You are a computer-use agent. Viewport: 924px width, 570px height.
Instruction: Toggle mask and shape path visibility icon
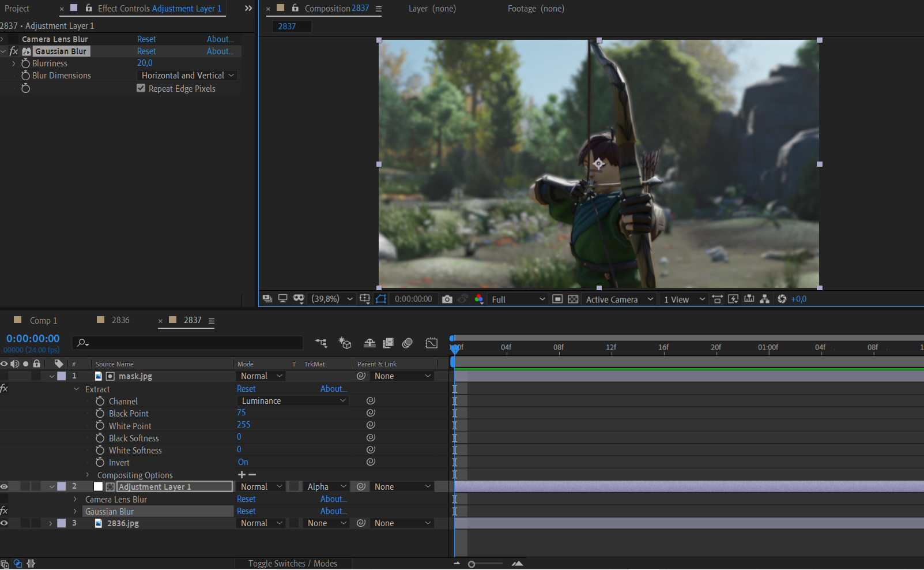(381, 299)
